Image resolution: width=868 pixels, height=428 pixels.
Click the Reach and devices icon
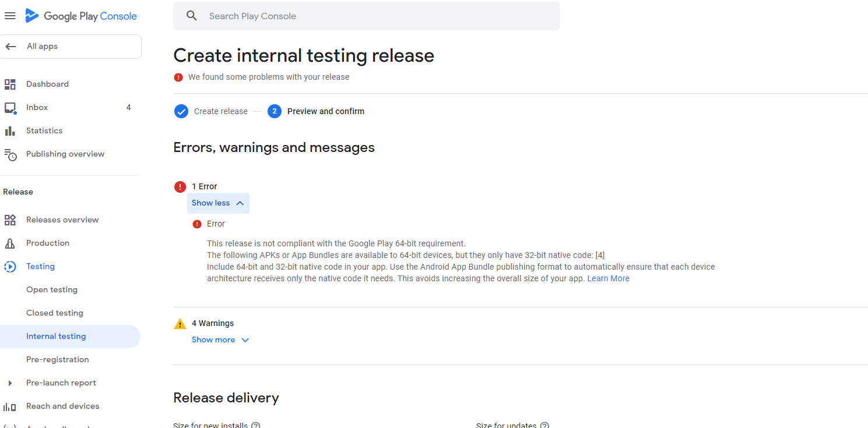point(10,406)
